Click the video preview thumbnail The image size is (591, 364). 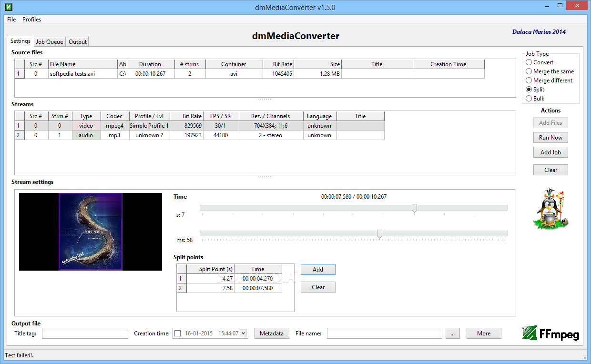click(91, 232)
